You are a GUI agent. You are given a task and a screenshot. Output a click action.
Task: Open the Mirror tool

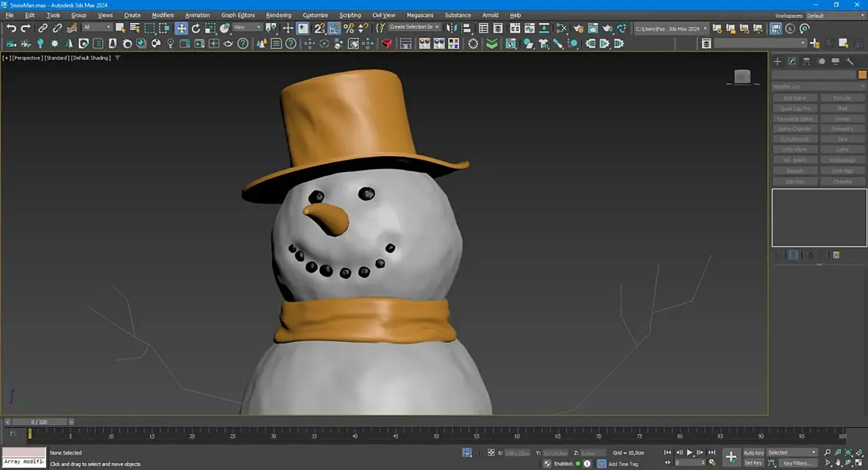click(x=452, y=28)
